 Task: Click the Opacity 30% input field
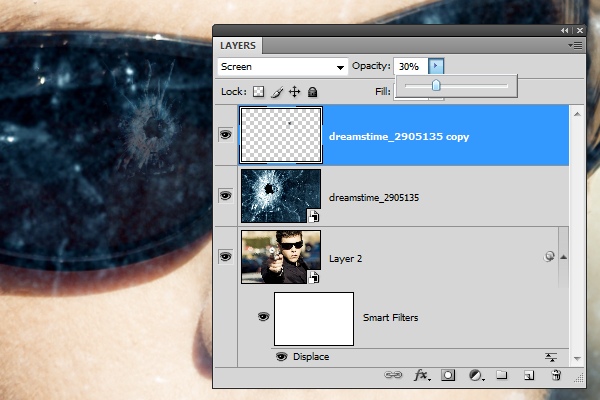point(409,66)
